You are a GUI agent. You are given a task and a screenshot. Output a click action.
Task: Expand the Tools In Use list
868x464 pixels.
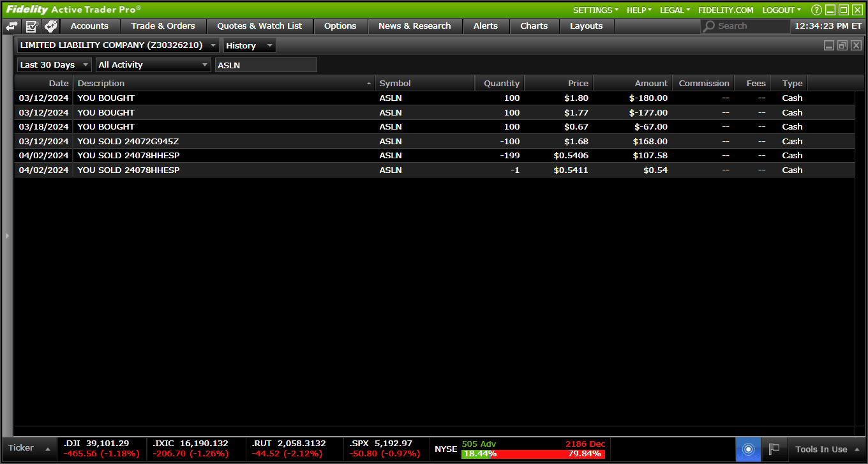[x=827, y=449]
